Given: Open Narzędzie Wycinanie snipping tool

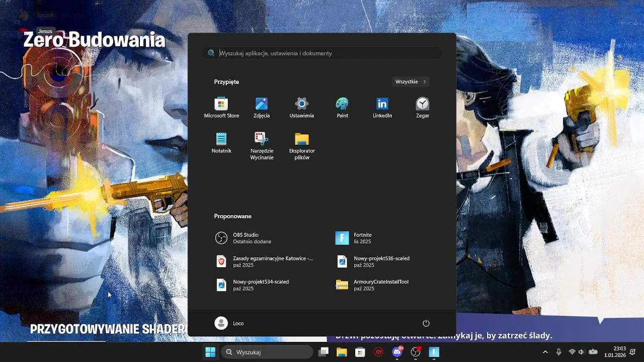Looking at the screenshot, I should pos(262,146).
